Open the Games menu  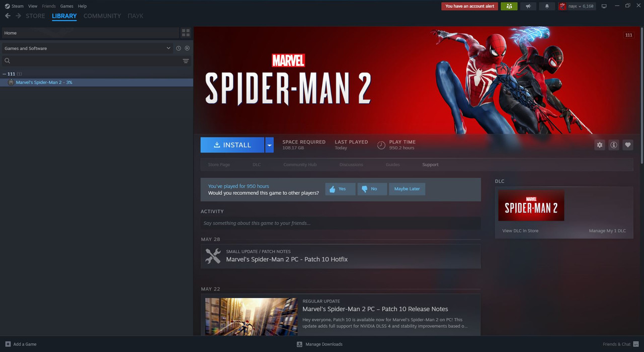[66, 6]
